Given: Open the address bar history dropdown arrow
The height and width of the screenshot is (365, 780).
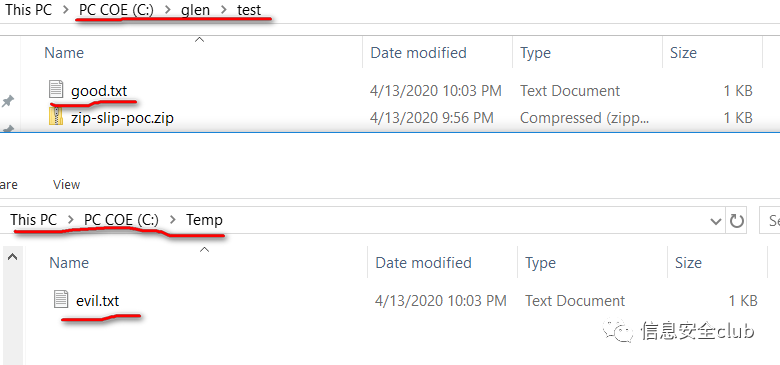Looking at the screenshot, I should click(x=715, y=221).
